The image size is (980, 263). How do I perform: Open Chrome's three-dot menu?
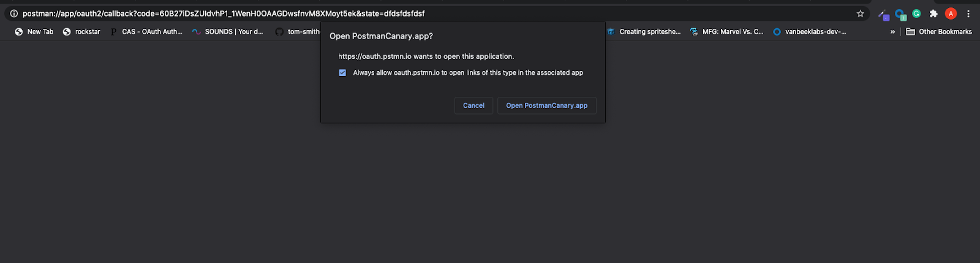[968, 13]
